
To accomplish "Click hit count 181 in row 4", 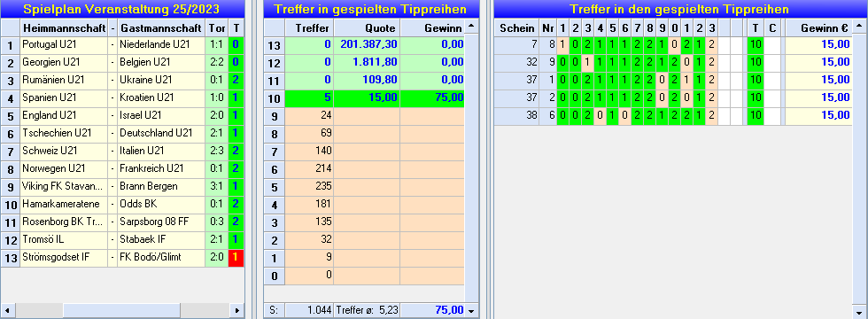I will coord(309,205).
